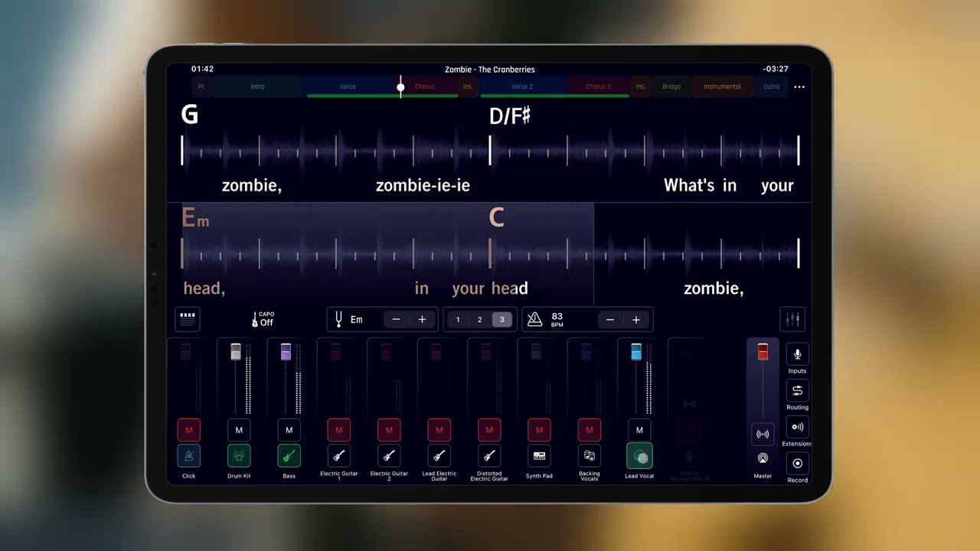Image resolution: width=980 pixels, height=551 pixels.
Task: Select layout option 3
Action: point(502,319)
